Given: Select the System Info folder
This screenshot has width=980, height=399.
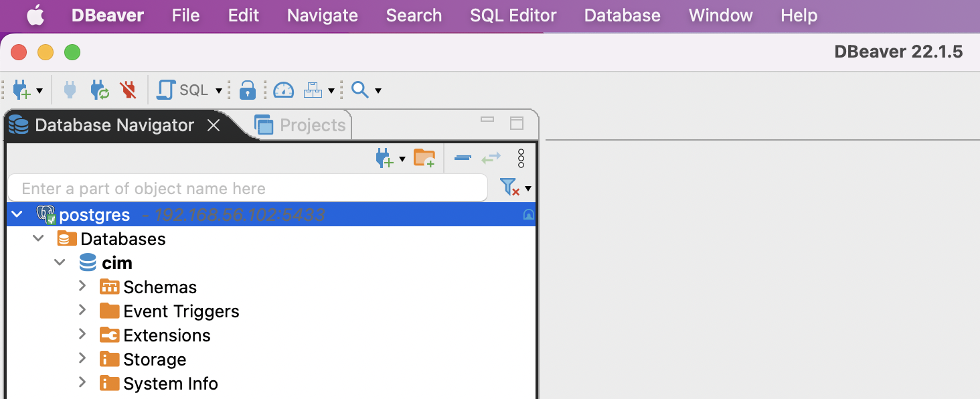Looking at the screenshot, I should click(x=159, y=384).
